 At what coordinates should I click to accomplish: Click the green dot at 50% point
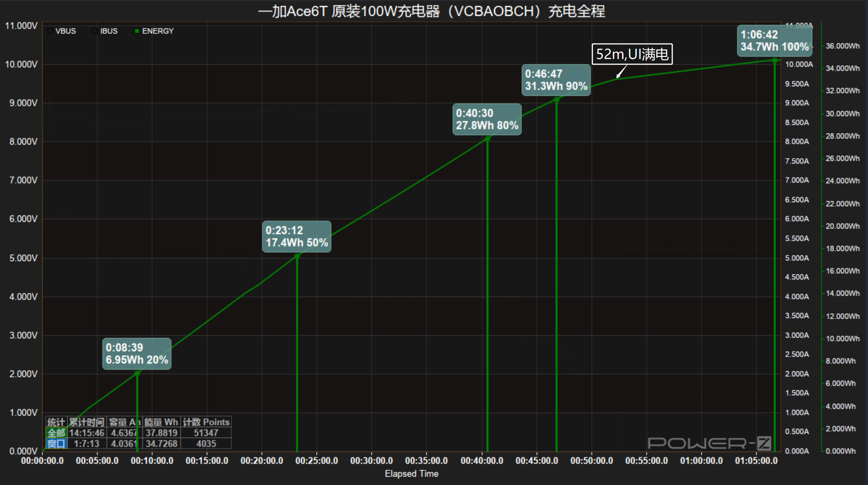click(297, 256)
